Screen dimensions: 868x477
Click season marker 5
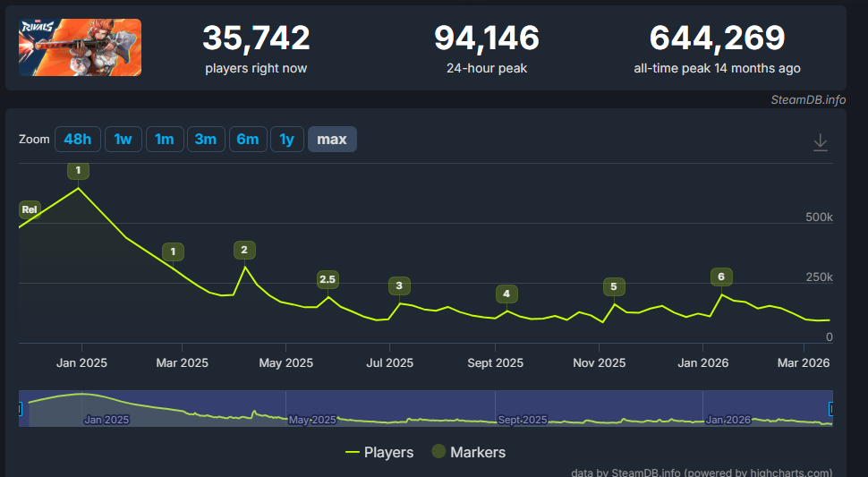pos(614,286)
